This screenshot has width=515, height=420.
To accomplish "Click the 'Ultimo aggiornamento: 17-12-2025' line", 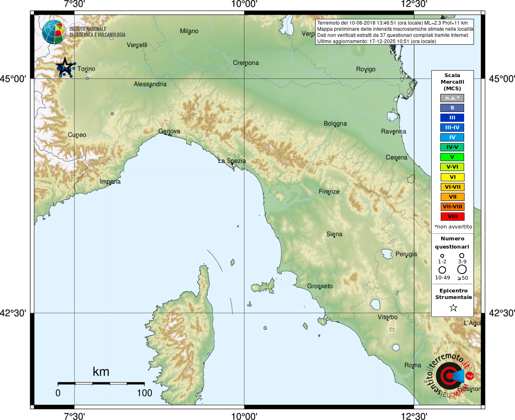I will coord(377,41).
